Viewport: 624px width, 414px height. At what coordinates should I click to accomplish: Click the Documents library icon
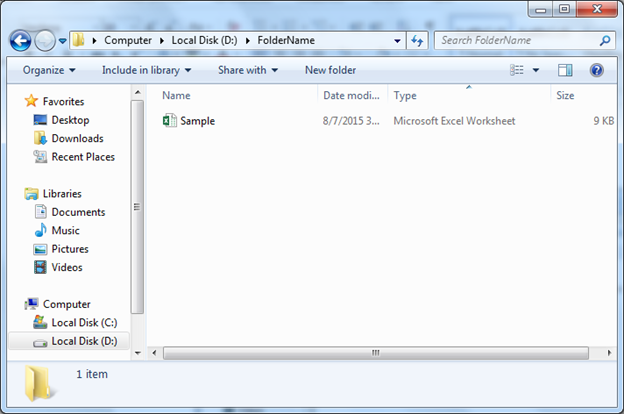tap(41, 212)
